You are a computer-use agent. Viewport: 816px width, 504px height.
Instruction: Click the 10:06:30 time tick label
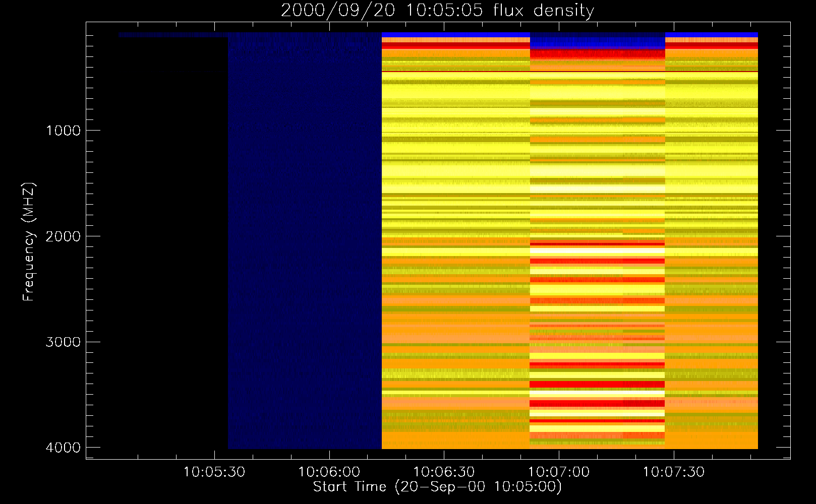pyautogui.click(x=444, y=472)
